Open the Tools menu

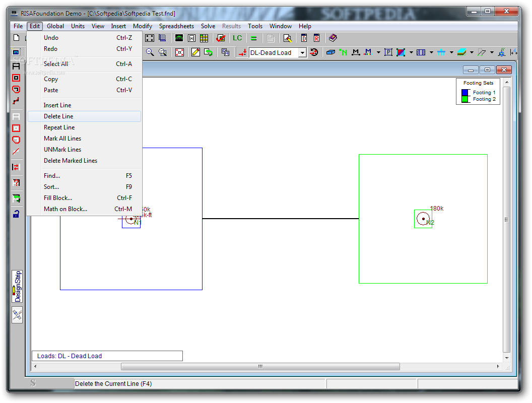(255, 26)
